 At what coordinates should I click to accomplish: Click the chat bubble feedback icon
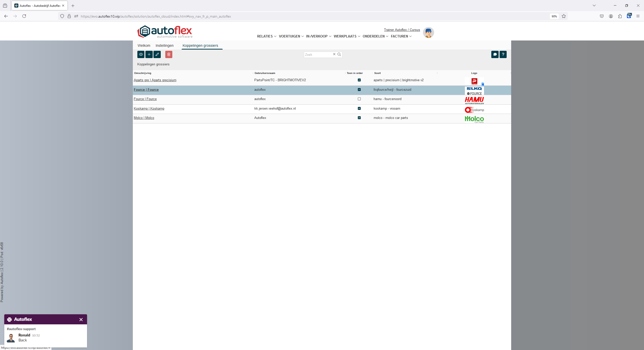495,54
